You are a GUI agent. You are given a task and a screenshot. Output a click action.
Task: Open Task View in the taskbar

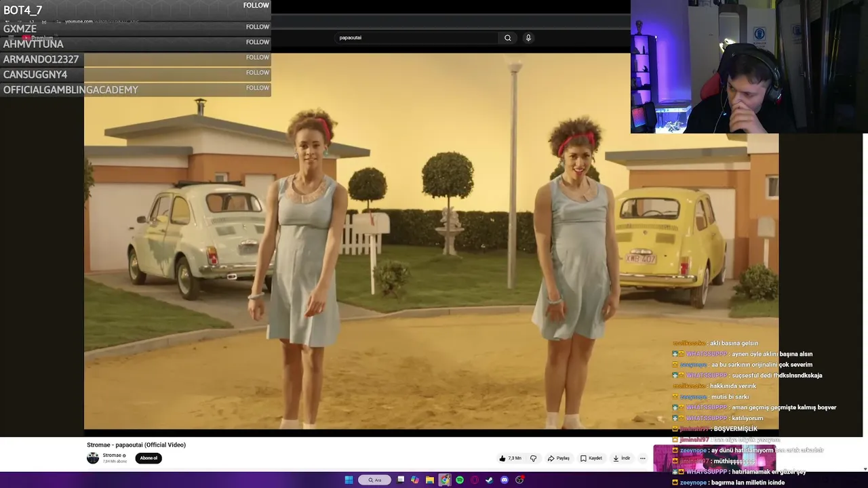pyautogui.click(x=401, y=480)
